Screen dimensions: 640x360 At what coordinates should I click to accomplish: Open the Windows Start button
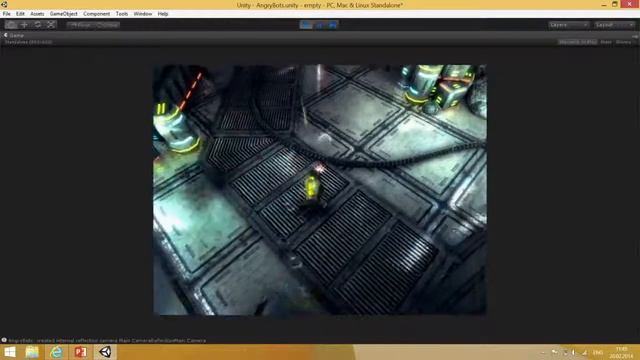point(9,352)
